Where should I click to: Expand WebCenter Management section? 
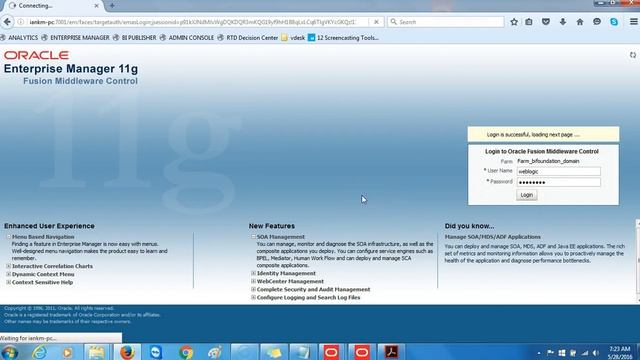pyautogui.click(x=253, y=281)
